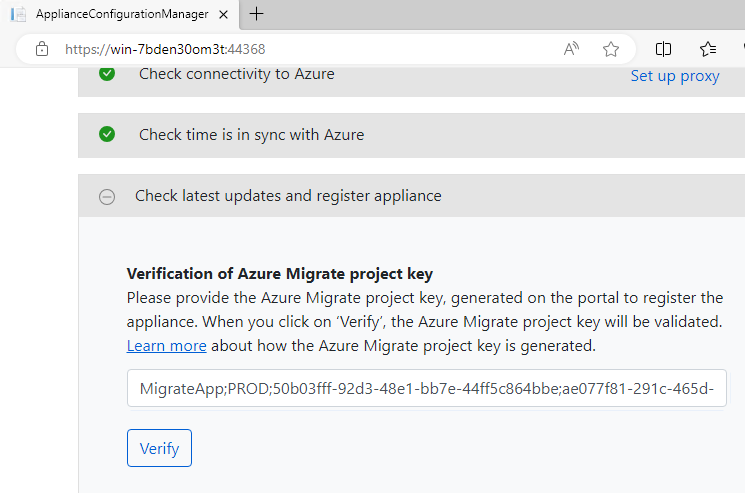Viewport: 745px width, 495px height.
Task: Open Learn more link
Action: tap(166, 346)
